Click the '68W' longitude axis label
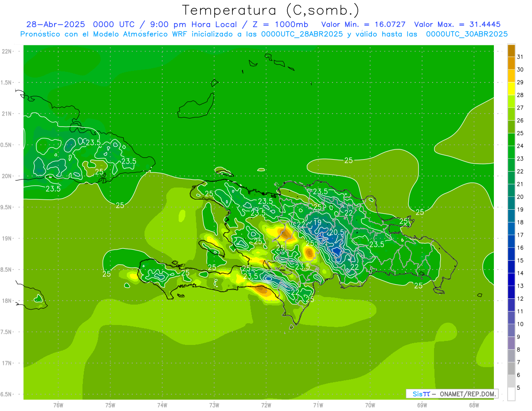532x411 pixels. click(474, 405)
